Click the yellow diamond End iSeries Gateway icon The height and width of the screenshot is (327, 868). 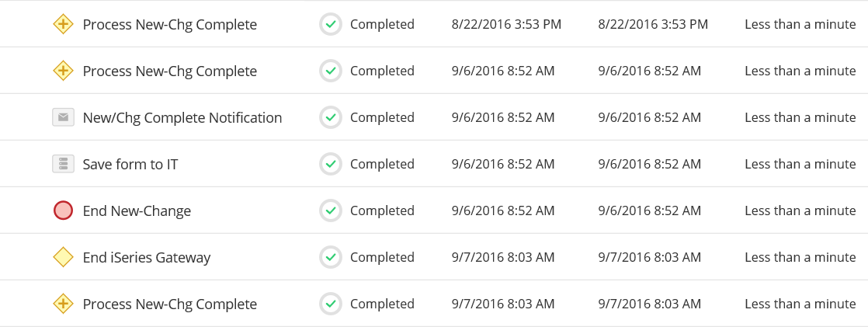(x=63, y=257)
